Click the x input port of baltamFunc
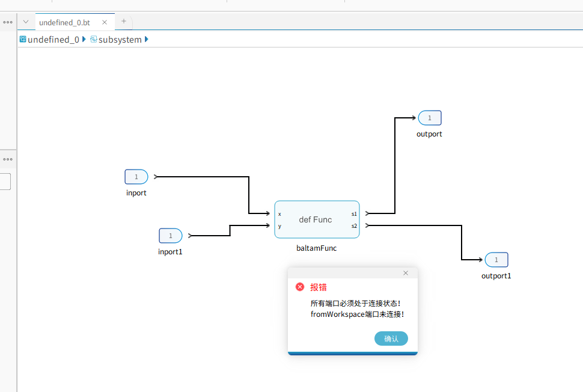Screen dimensions: 583x392 279,214
